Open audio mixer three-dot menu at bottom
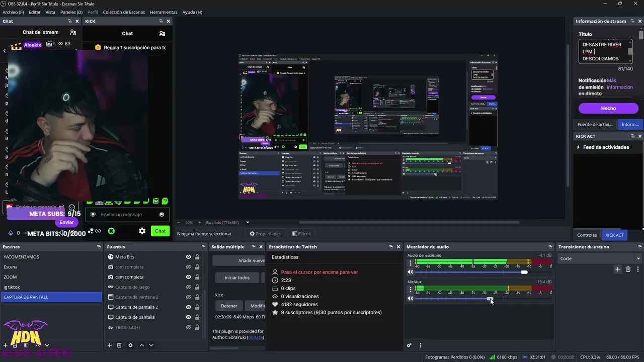Screen dimensions: 644x362 [421, 345]
